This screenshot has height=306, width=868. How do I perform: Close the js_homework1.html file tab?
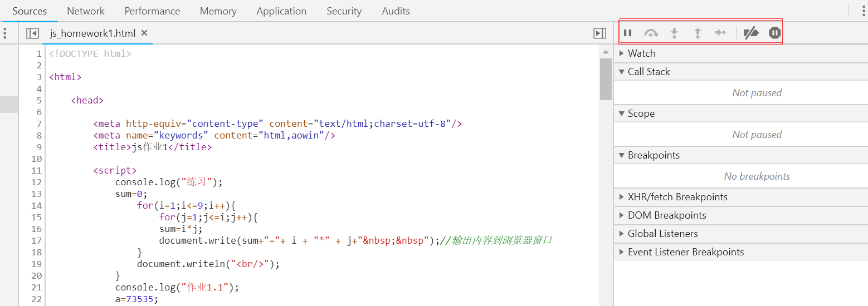(x=144, y=33)
